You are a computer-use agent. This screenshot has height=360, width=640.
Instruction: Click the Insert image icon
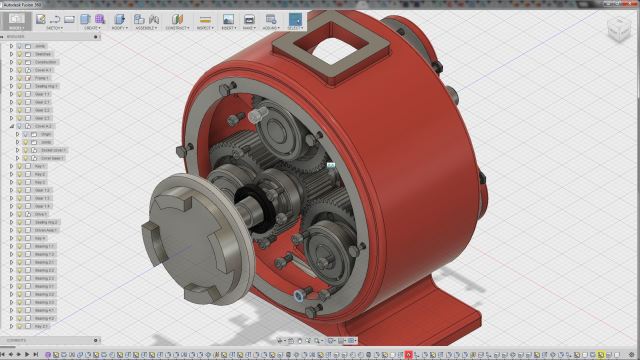click(228, 19)
